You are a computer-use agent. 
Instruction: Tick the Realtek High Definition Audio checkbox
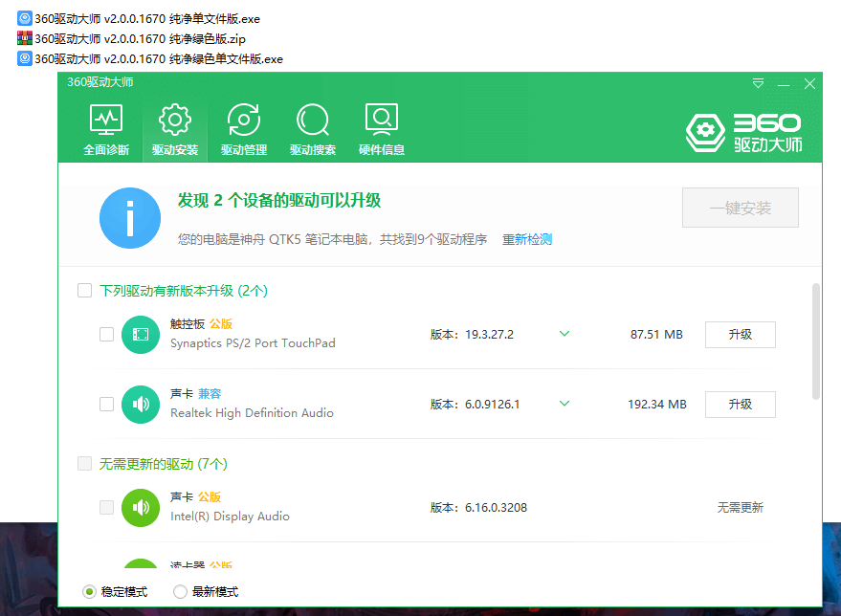pyautogui.click(x=107, y=405)
